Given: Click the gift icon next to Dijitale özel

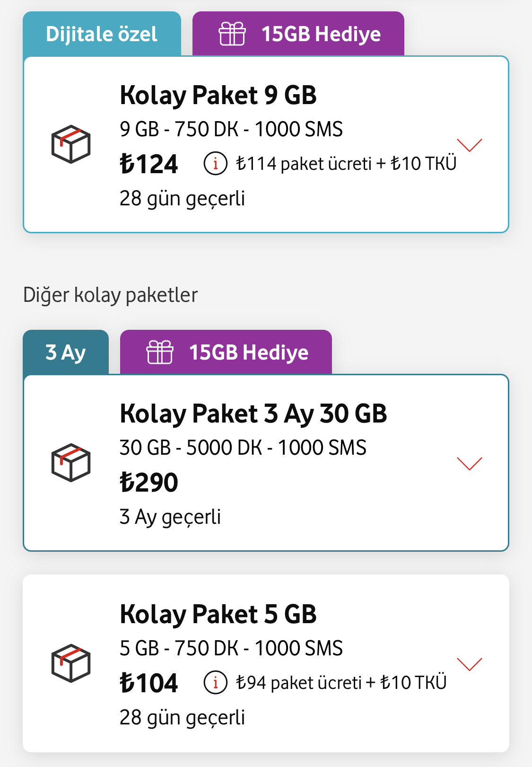Looking at the screenshot, I should (x=232, y=34).
